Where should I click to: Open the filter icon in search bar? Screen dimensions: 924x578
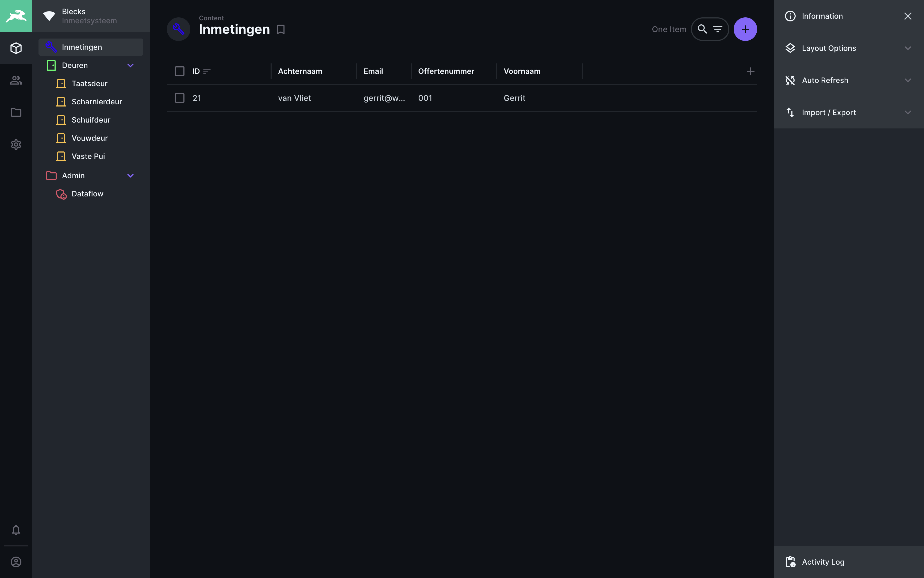(717, 29)
